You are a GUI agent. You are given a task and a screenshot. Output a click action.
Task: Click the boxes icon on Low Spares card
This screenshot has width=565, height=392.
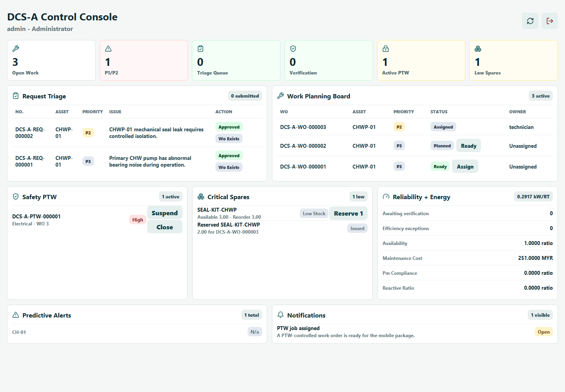[478, 49]
